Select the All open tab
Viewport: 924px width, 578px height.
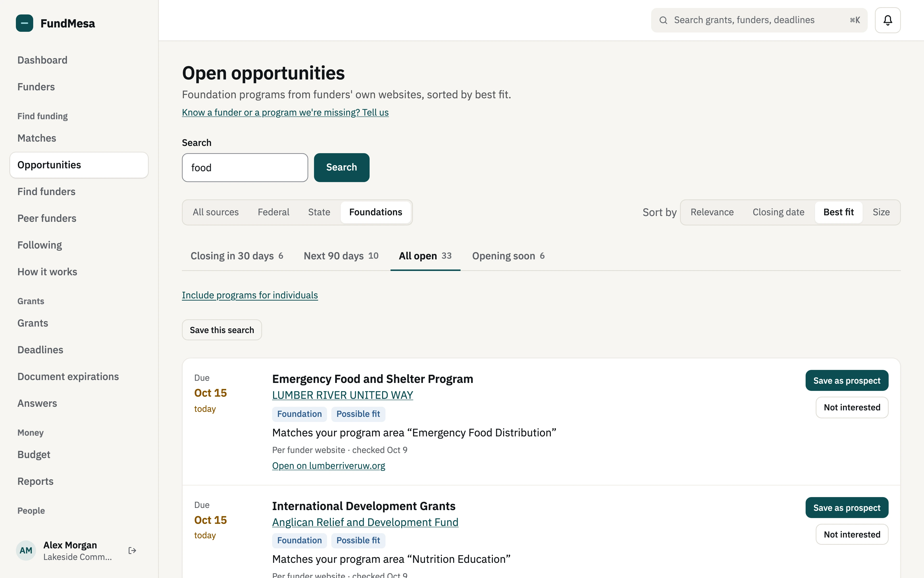[425, 256]
